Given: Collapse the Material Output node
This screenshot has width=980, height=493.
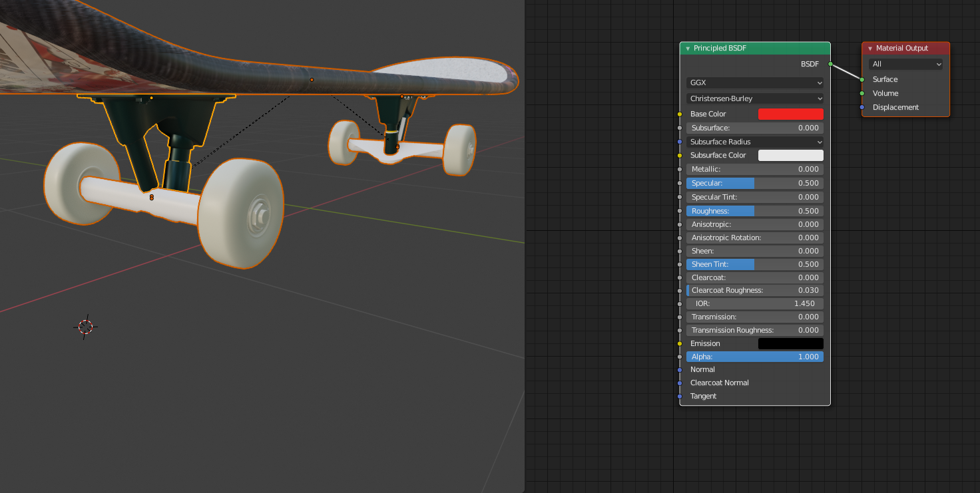Looking at the screenshot, I should click(869, 49).
